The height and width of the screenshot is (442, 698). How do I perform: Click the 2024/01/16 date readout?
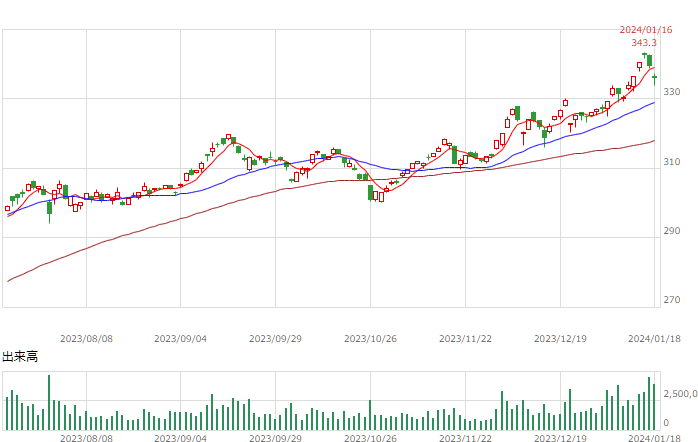click(x=645, y=30)
